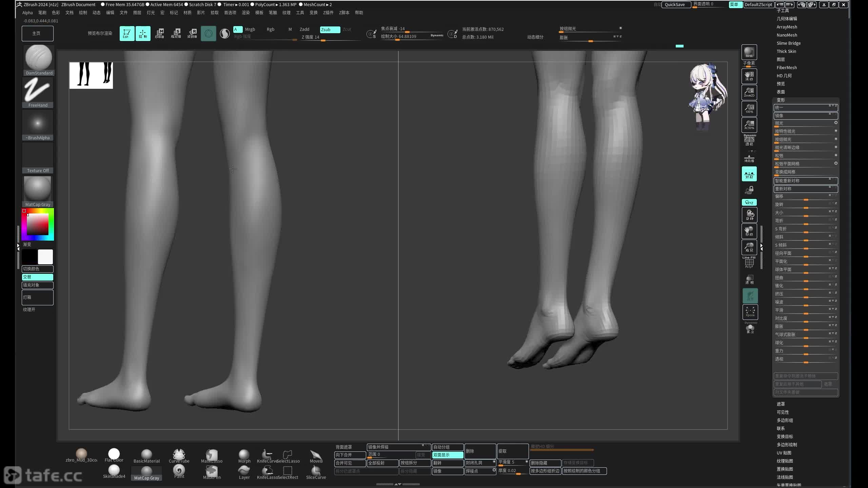The height and width of the screenshot is (488, 868).
Task: Open the FreeHand stroke picker
Action: [38, 92]
